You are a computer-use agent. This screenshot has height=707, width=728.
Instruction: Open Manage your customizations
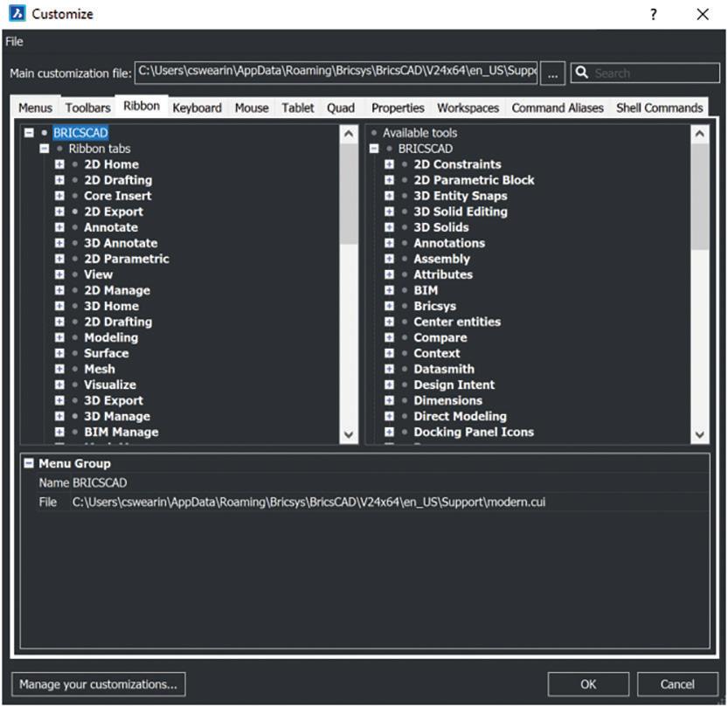[98, 683]
